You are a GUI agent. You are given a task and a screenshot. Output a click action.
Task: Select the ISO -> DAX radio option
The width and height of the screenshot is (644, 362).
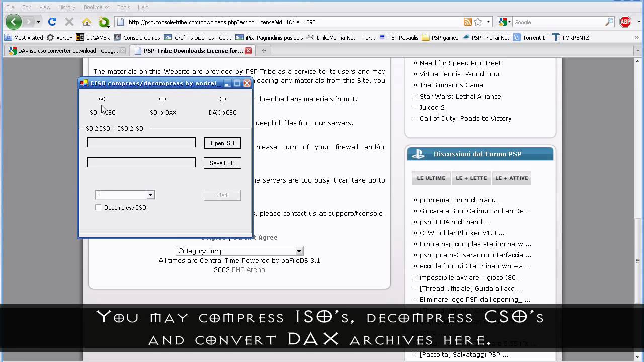pos(162,99)
